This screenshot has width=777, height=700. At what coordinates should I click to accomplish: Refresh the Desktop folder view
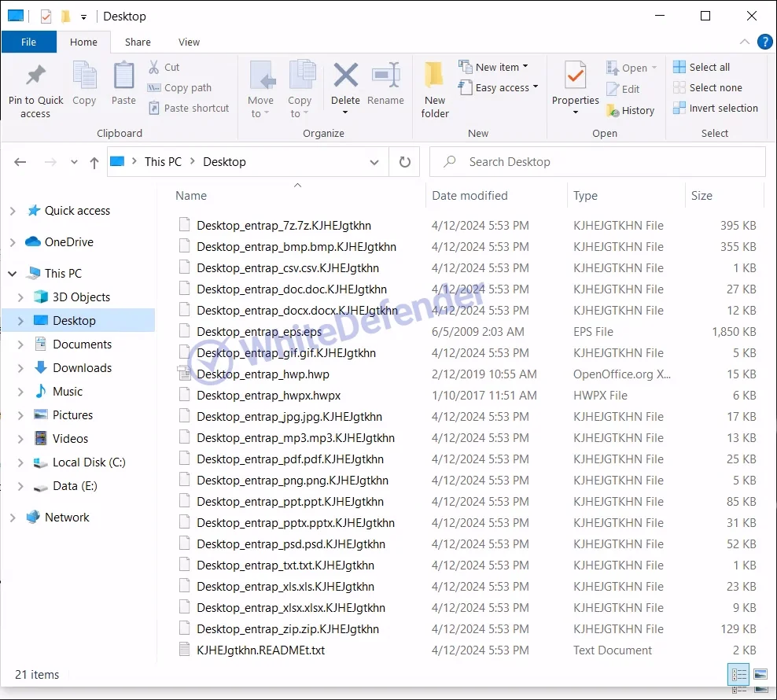tap(404, 162)
